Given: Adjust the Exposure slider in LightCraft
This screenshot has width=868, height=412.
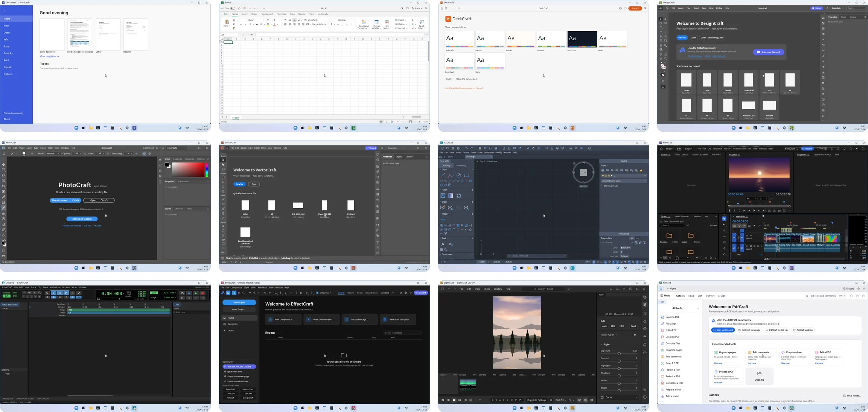Looking at the screenshot, I should coord(619,354).
